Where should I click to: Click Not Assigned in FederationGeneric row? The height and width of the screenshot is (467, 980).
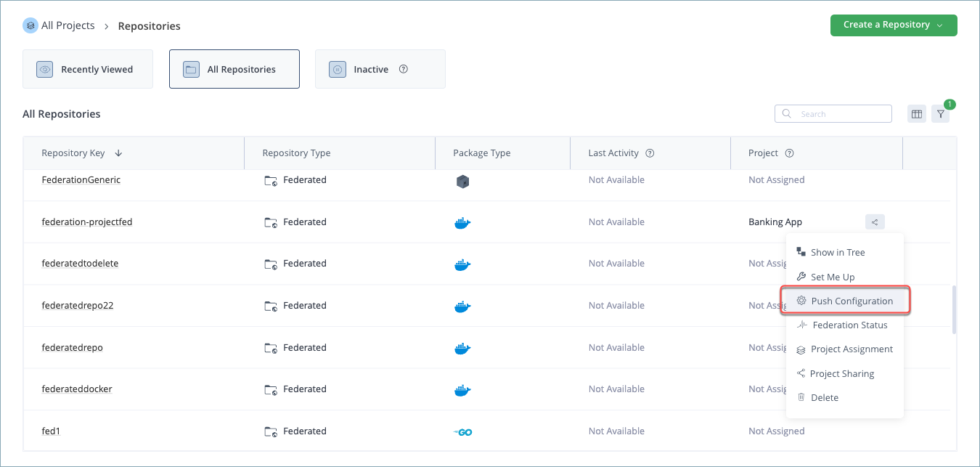[x=776, y=179]
